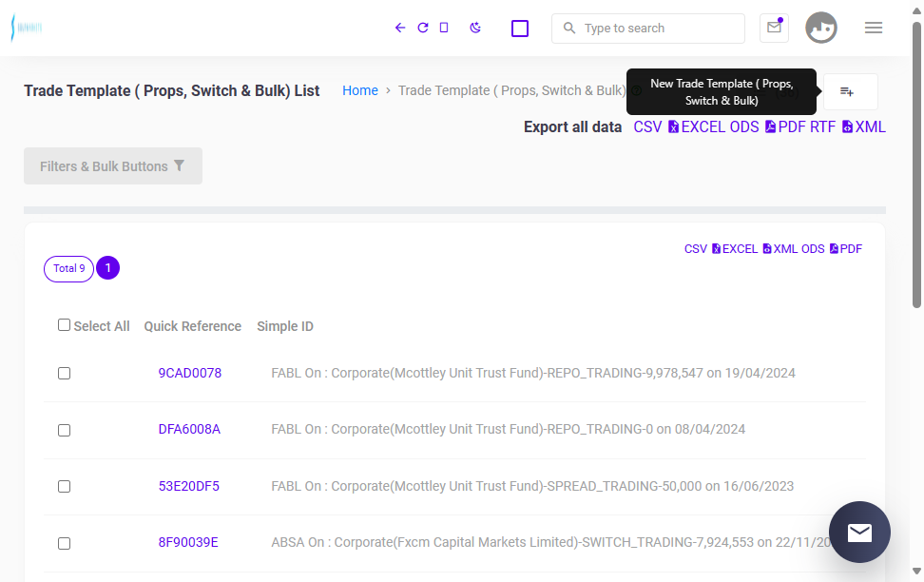Check the box for row 8F90039E
The image size is (924, 582).
click(x=65, y=543)
